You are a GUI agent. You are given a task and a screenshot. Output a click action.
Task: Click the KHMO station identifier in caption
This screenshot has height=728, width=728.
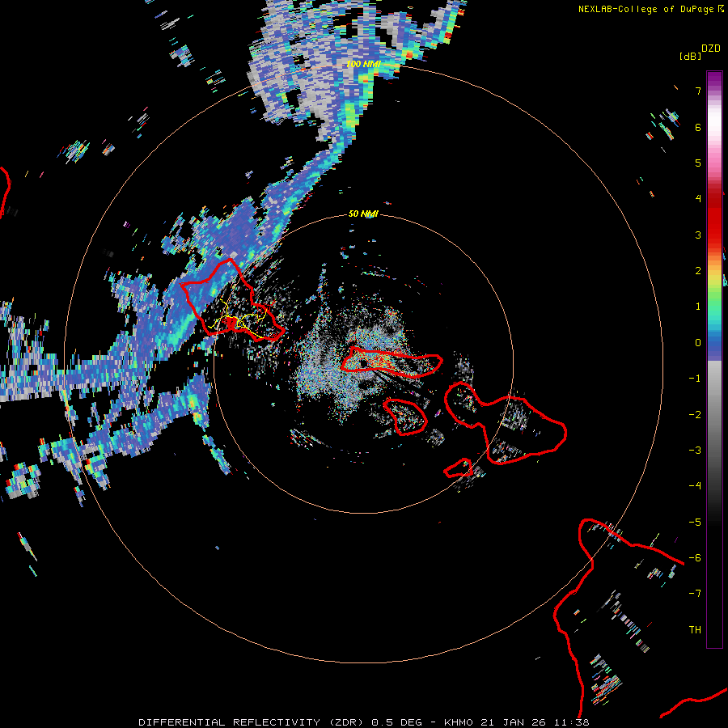(x=459, y=722)
